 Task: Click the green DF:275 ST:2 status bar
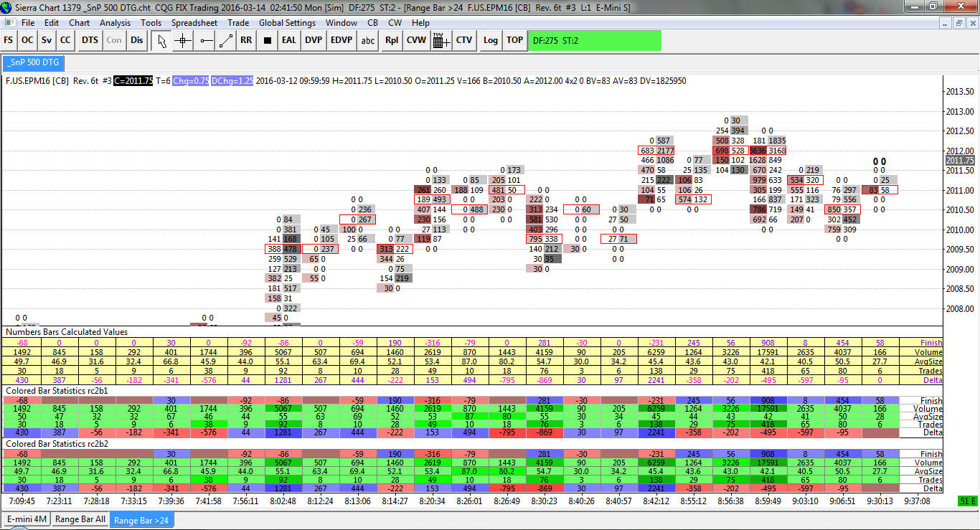(594, 40)
